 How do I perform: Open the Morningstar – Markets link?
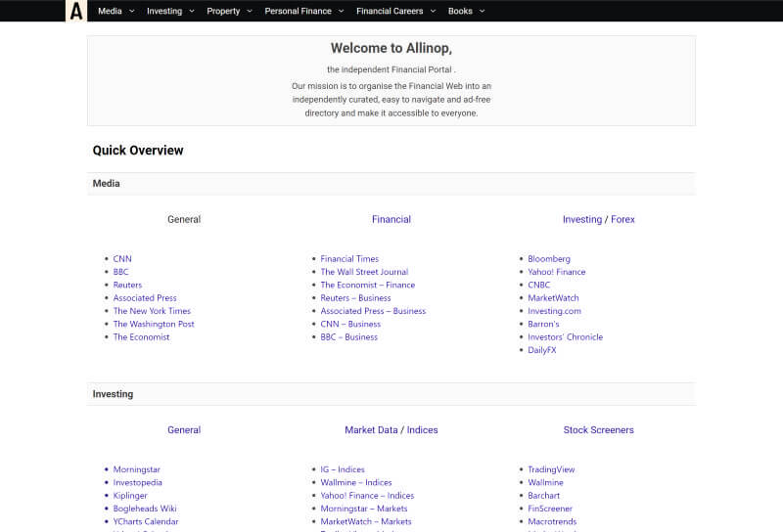click(x=364, y=509)
